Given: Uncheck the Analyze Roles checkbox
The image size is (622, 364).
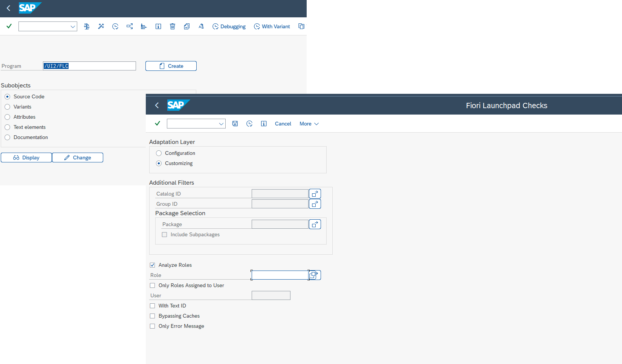Looking at the screenshot, I should (152, 265).
